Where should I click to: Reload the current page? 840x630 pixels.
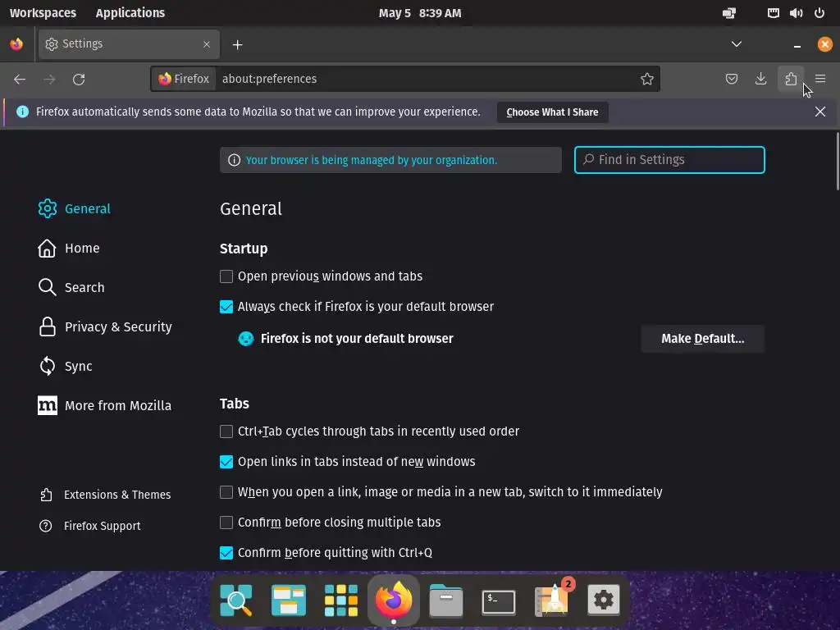click(x=79, y=80)
